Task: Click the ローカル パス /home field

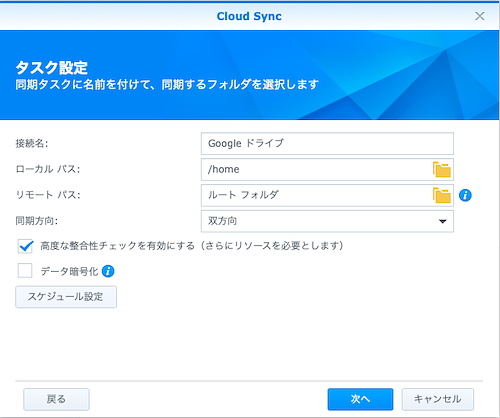Action: pyautogui.click(x=316, y=169)
